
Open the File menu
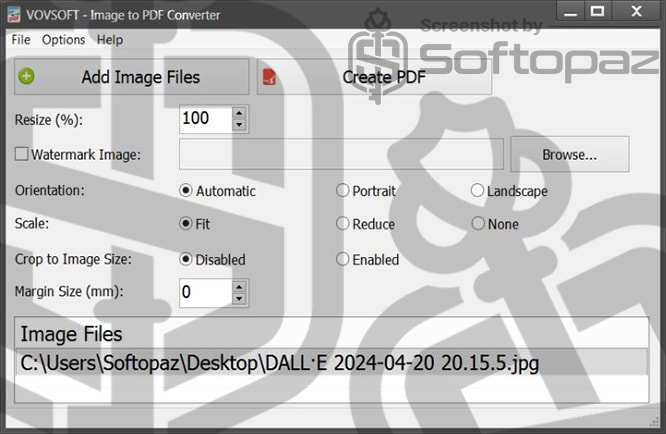pos(21,40)
